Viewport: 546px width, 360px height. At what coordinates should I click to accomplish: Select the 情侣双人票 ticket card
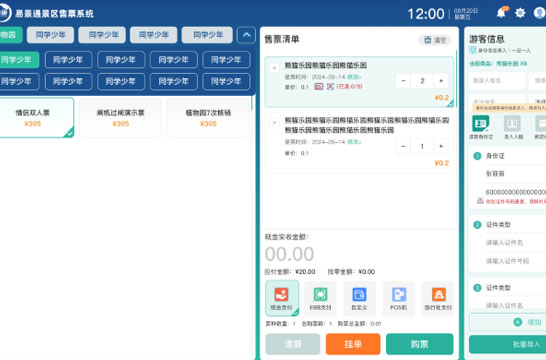coord(36,118)
